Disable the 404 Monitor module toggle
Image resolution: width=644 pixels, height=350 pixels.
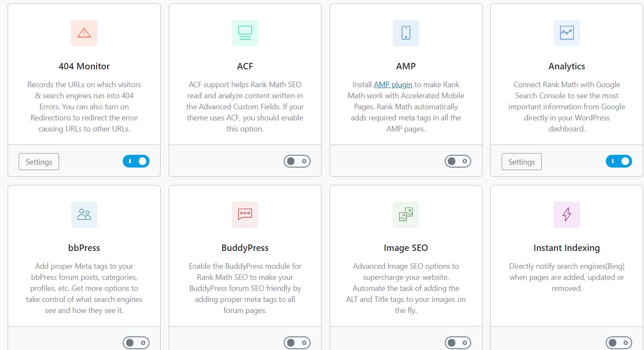point(136,161)
